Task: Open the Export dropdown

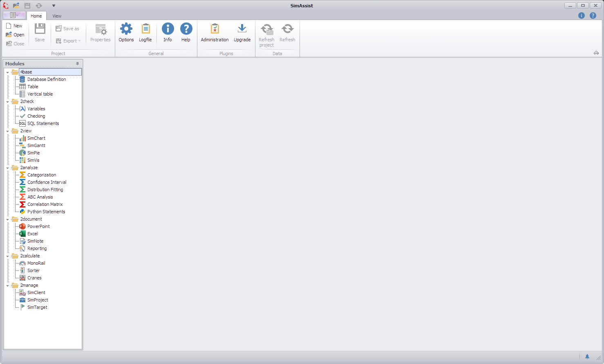Action: (x=69, y=40)
